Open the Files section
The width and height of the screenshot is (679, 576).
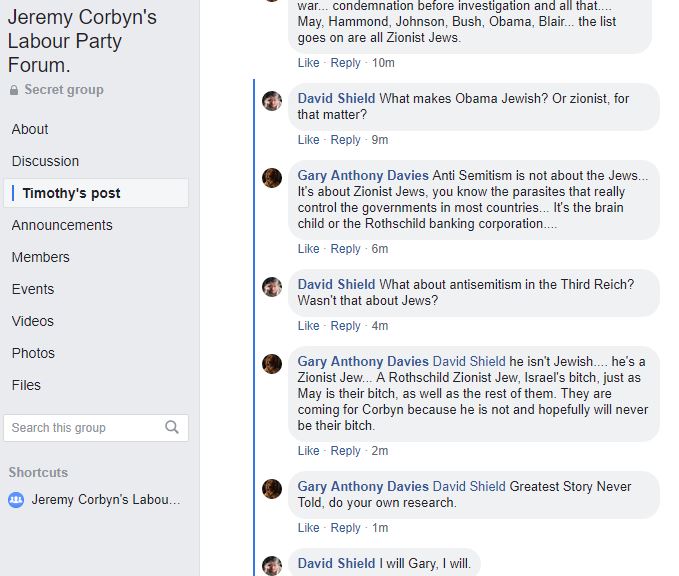coord(27,385)
